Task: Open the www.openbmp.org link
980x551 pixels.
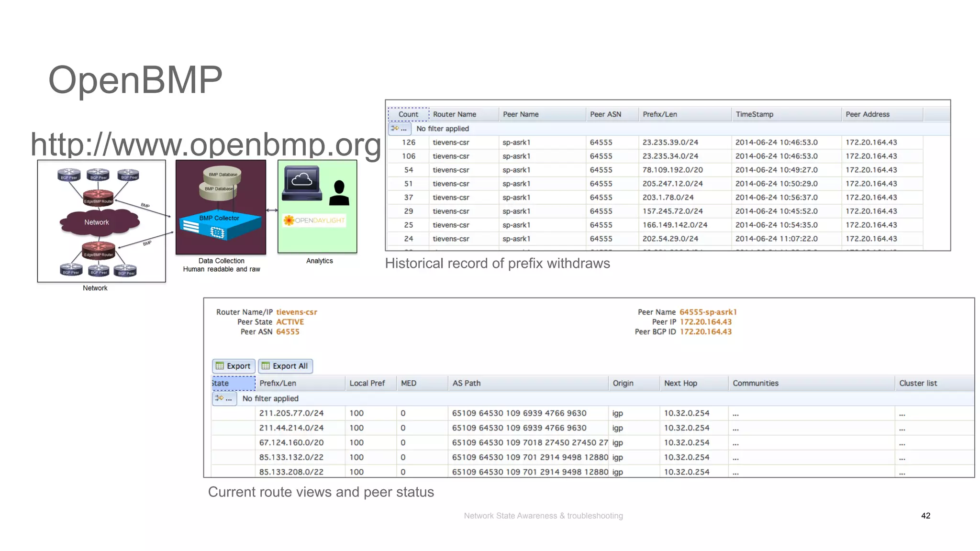Action: (206, 144)
